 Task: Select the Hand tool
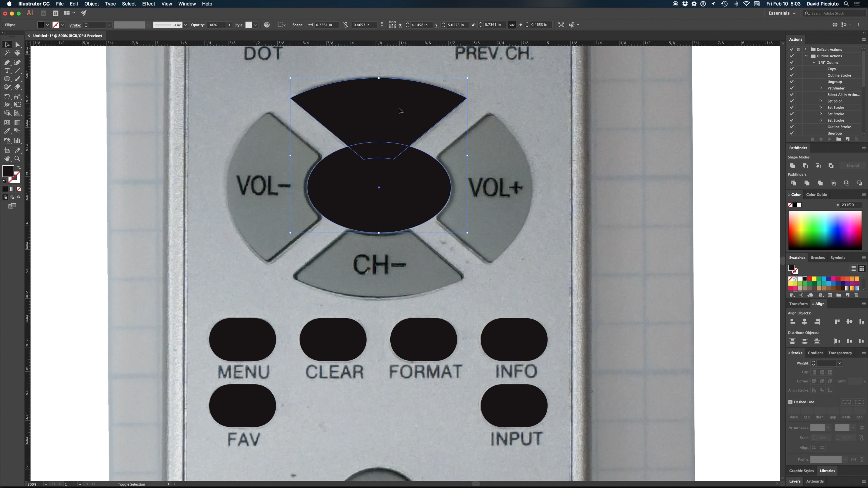(x=7, y=159)
